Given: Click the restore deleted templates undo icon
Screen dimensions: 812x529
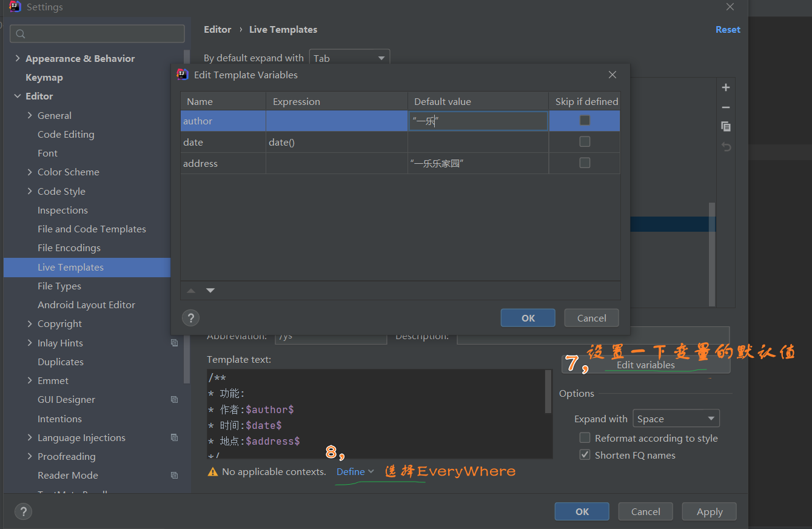Looking at the screenshot, I should click(x=725, y=147).
